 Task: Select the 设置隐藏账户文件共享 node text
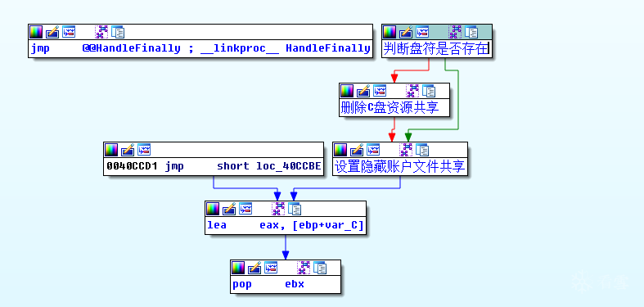click(x=399, y=167)
